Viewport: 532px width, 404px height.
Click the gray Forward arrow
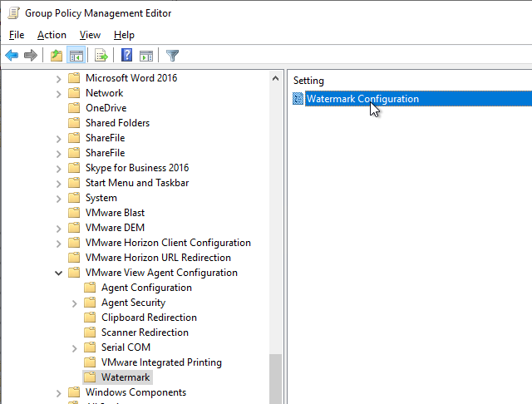pos(31,56)
